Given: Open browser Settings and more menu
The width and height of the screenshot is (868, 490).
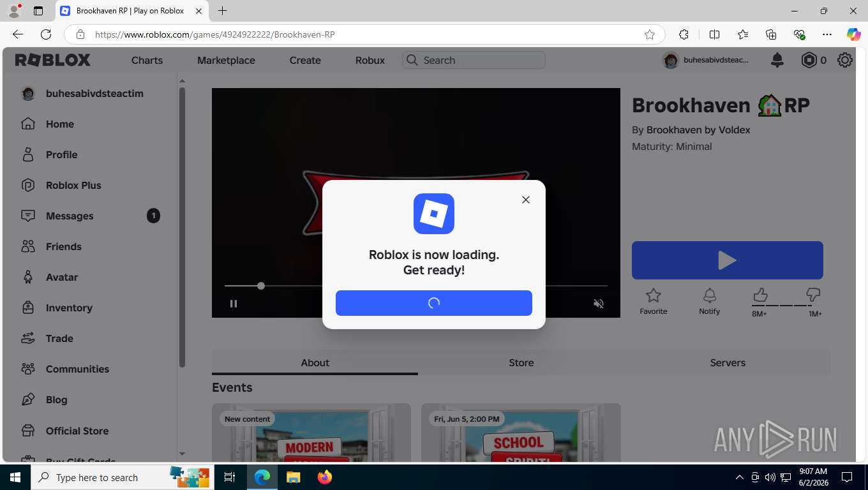Looking at the screenshot, I should pos(827,34).
